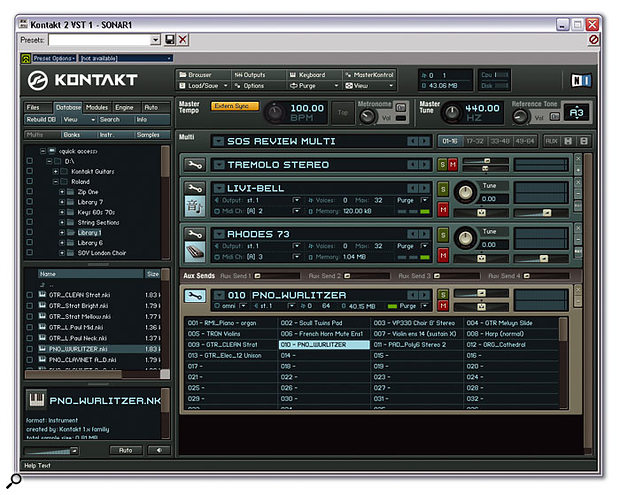Switch to the Database tab
This screenshot has width=620, height=495.
coord(68,108)
